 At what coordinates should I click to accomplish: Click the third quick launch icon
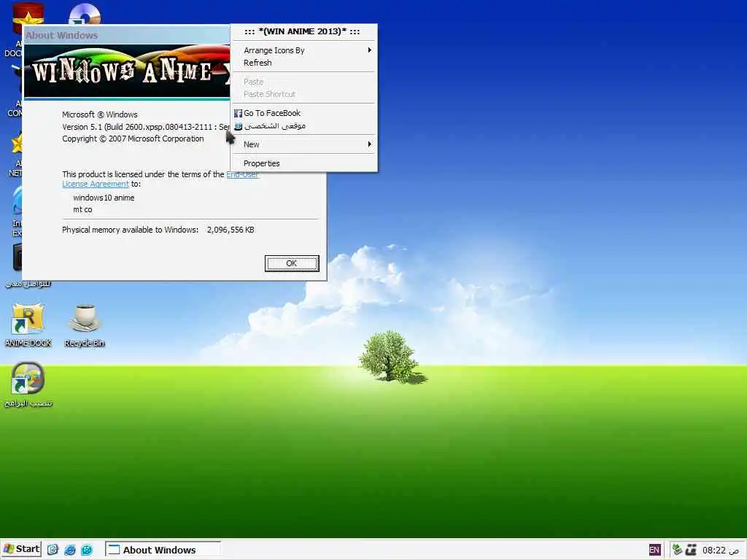[87, 550]
